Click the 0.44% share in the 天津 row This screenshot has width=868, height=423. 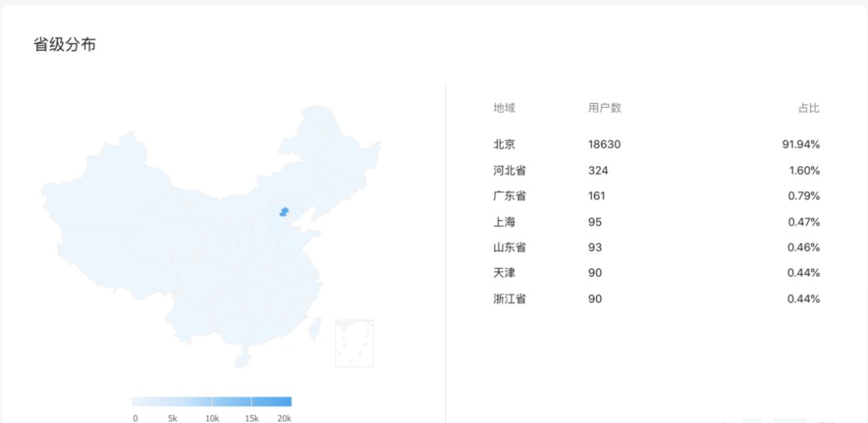pos(804,273)
